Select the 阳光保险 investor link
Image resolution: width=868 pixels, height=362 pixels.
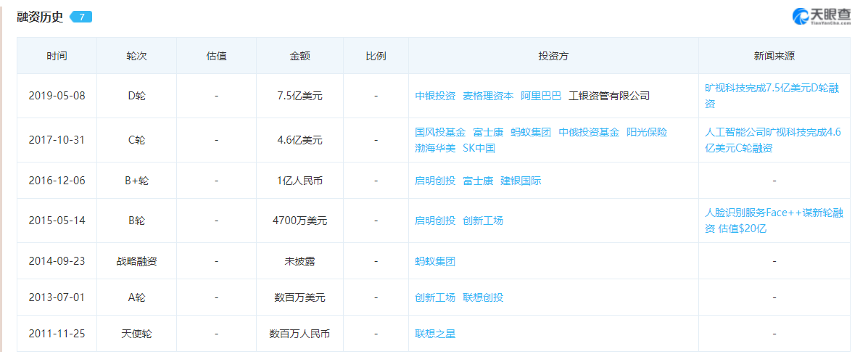(647, 132)
